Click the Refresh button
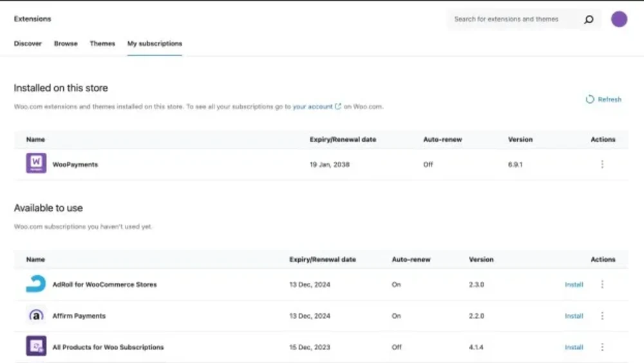This screenshot has height=363, width=644. pyautogui.click(x=603, y=99)
